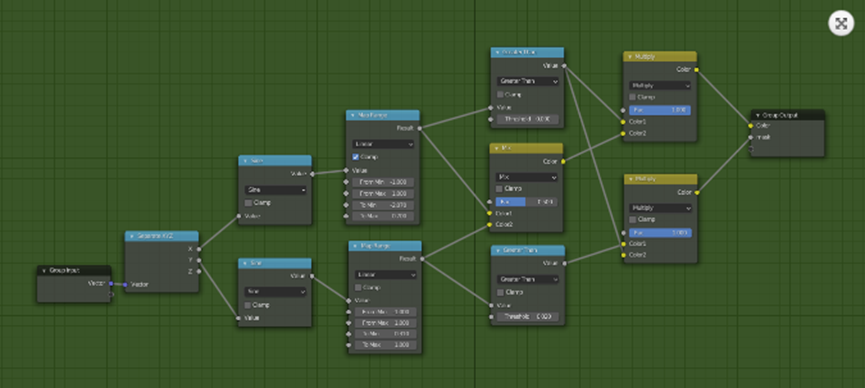Click Result socket of the clamped Map Range
The image size is (865, 388).
point(419,128)
